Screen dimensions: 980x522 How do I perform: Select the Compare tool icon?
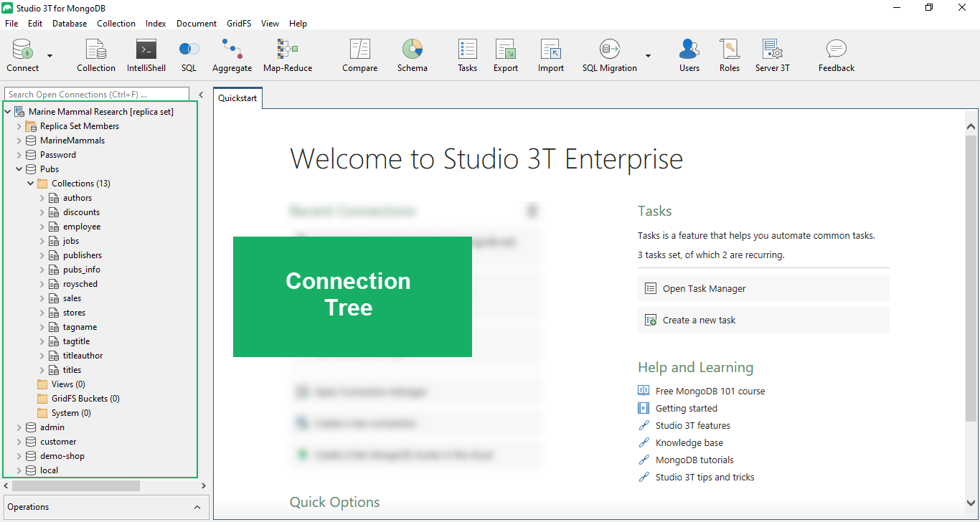pos(359,55)
